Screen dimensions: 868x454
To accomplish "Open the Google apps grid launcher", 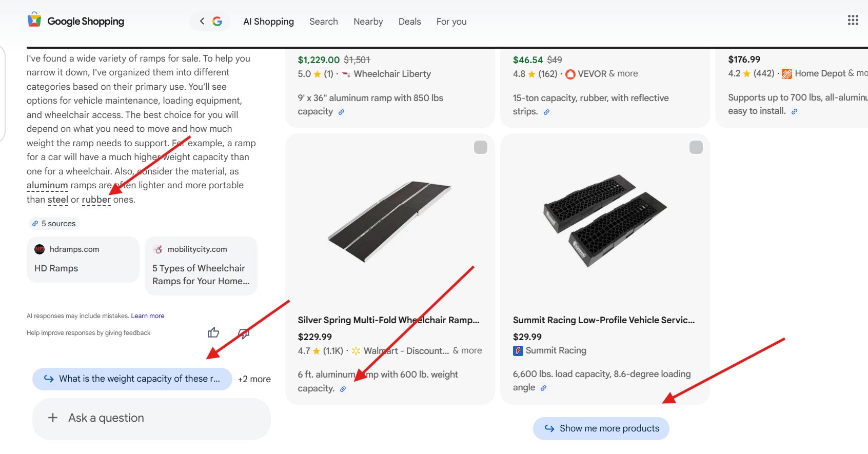I will pos(853,20).
